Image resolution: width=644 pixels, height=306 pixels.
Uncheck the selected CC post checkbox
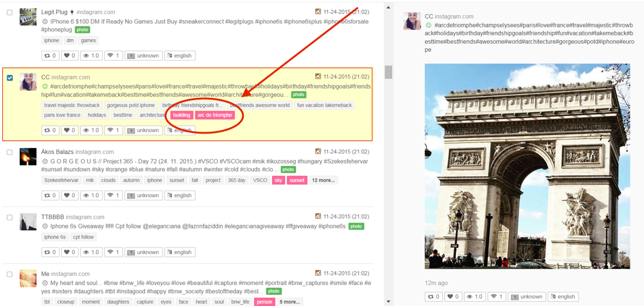click(x=9, y=78)
